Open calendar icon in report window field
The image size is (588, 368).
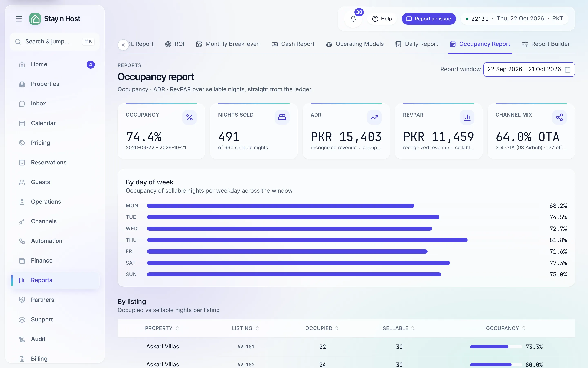[567, 70]
